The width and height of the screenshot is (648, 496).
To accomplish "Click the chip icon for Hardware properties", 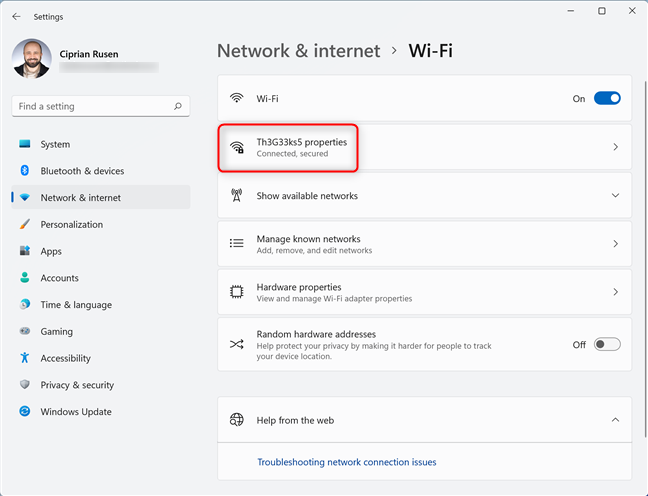I will 236,292.
